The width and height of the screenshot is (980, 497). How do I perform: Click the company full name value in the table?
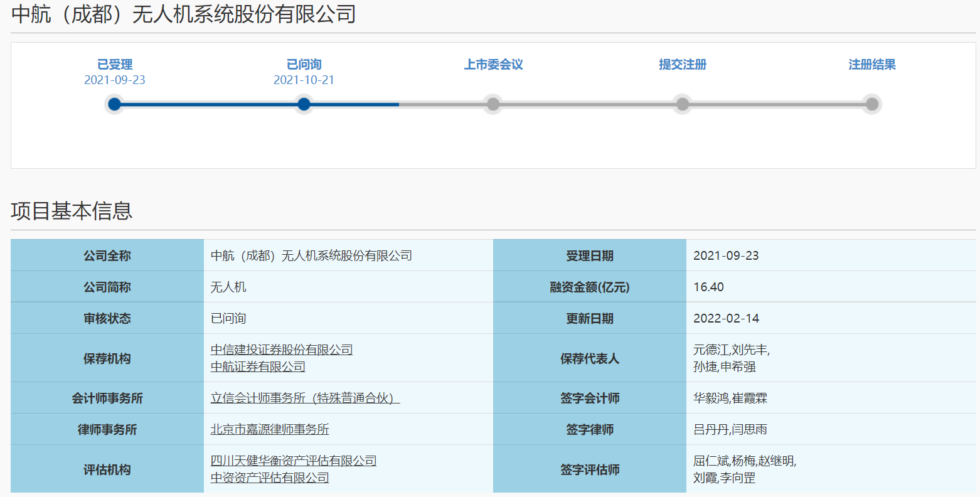(x=312, y=255)
